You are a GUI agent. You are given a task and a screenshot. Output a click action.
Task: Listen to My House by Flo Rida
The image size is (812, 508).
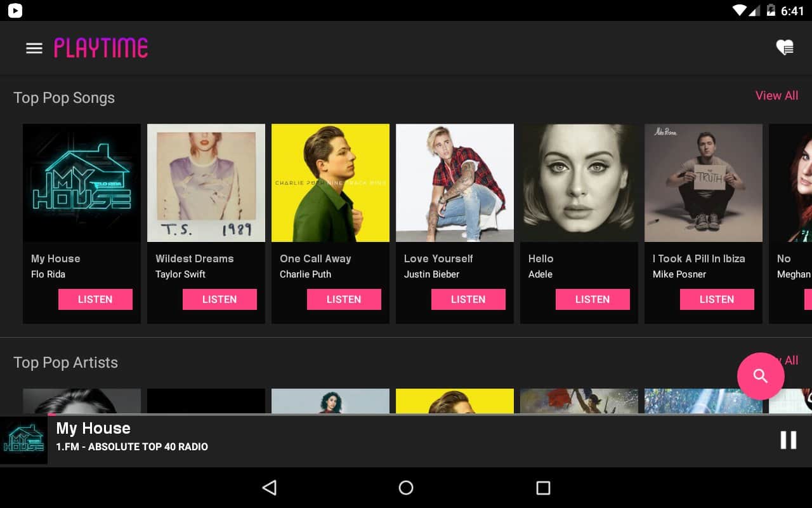click(95, 299)
